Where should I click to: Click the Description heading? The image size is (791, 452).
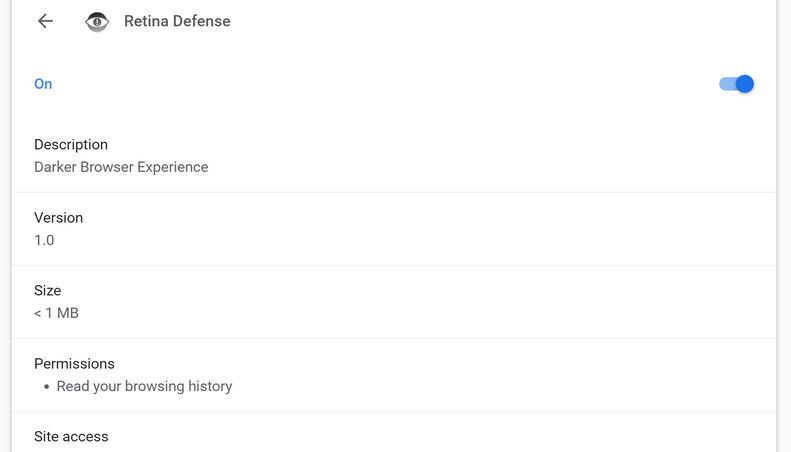coord(71,145)
